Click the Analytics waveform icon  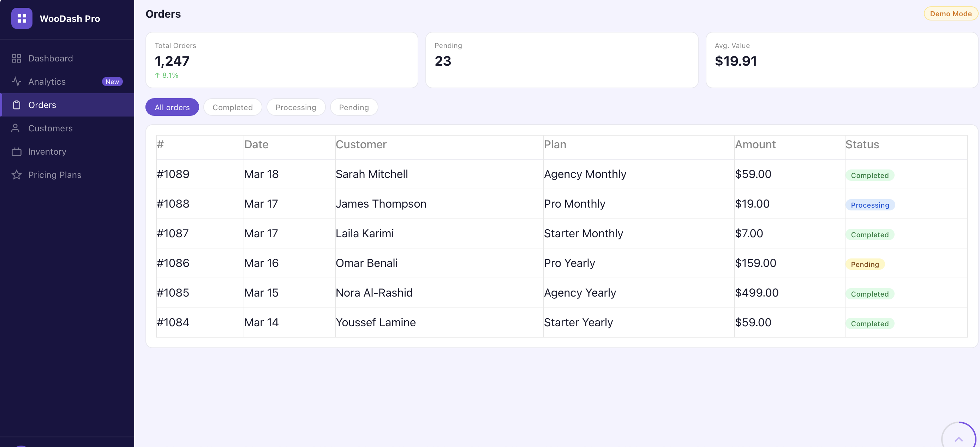[x=16, y=82]
